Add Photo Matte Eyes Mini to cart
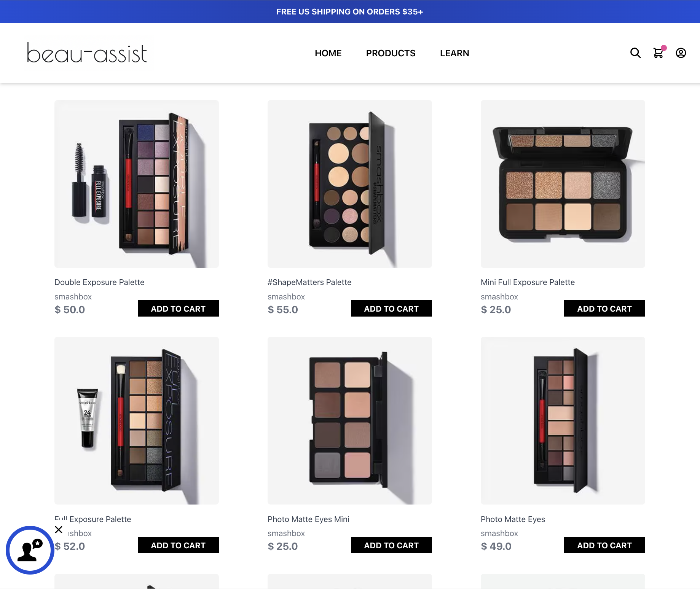The image size is (700, 589). coord(391,545)
